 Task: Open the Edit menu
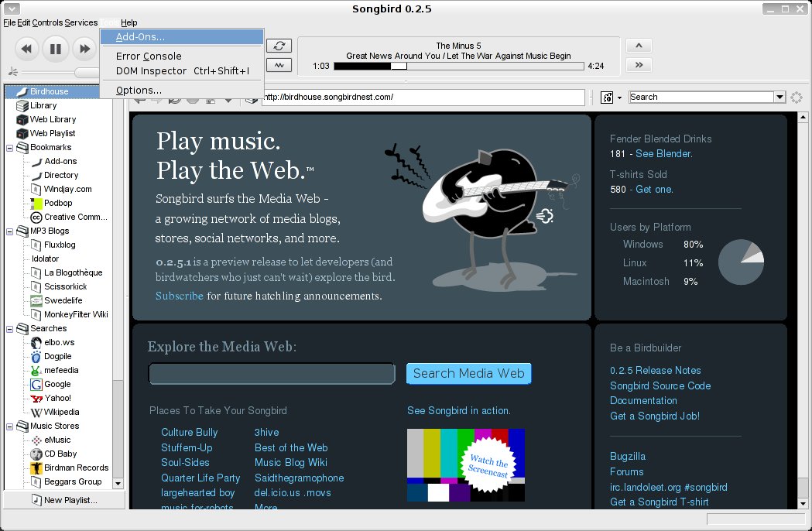coord(24,22)
